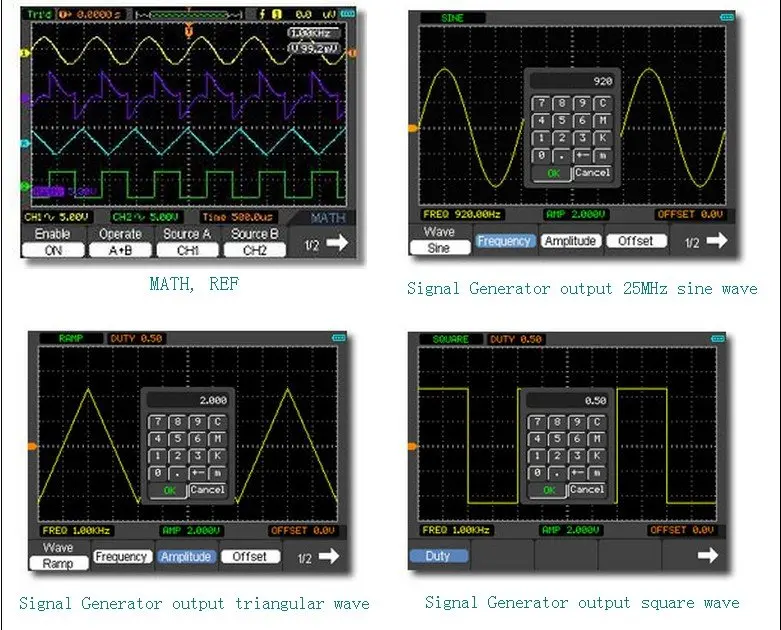Screen dimensions: 781x630
Task: Click the horizontal position bar on top of the MATH screen
Action: click(189, 15)
